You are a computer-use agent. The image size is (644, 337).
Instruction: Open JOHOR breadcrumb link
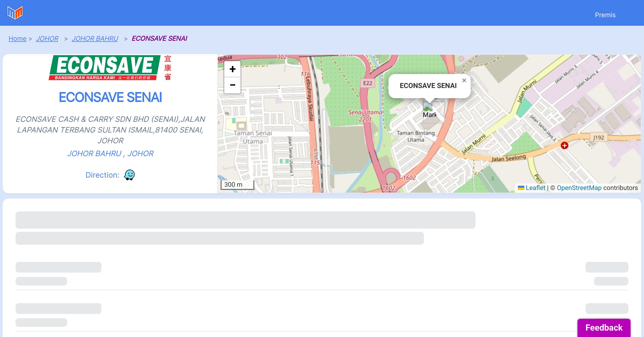(x=47, y=39)
